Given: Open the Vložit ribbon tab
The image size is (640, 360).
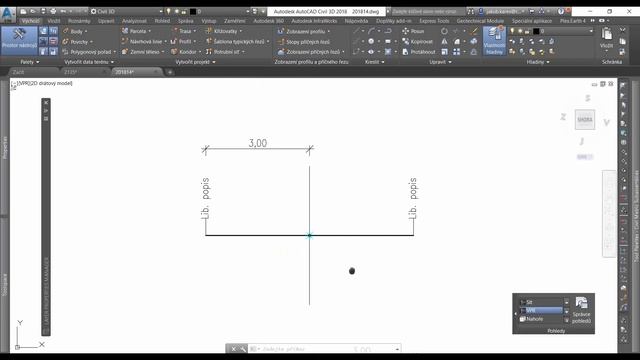Looking at the screenshot, I should click(x=53, y=21).
